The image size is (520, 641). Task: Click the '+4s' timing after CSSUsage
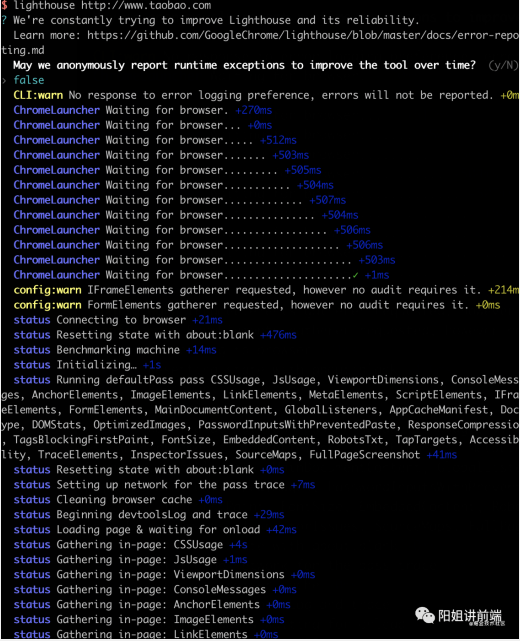238,545
